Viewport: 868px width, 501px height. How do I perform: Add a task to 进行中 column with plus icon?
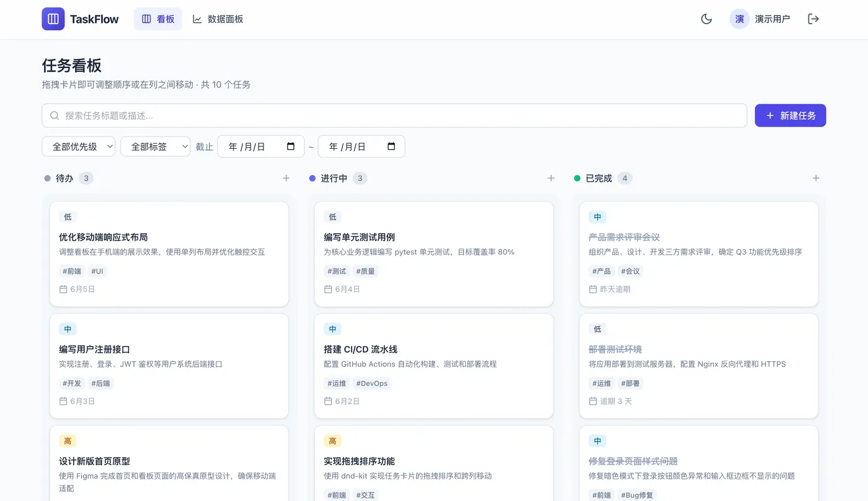pyautogui.click(x=551, y=178)
